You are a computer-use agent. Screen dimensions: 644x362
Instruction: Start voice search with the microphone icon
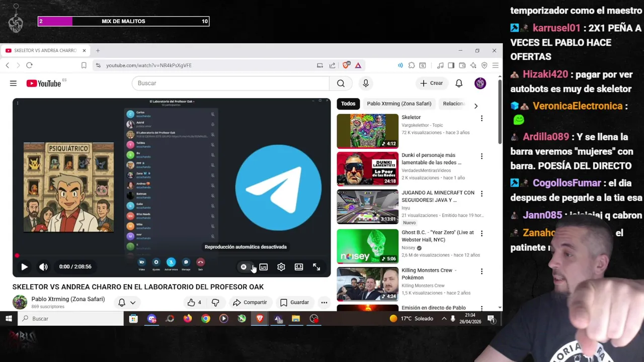click(x=366, y=83)
